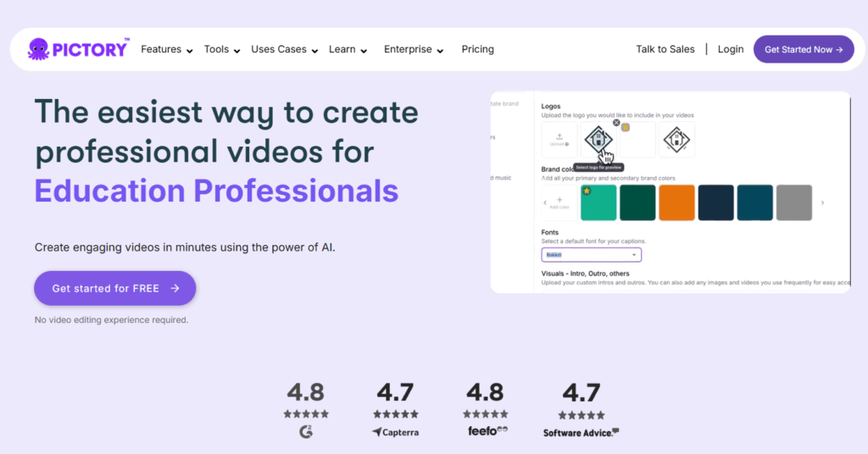The image size is (868, 454).
Task: Go to the Pricing page
Action: (478, 49)
